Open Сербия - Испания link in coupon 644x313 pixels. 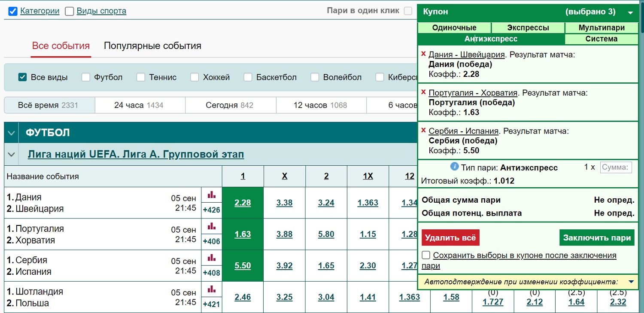[463, 131]
